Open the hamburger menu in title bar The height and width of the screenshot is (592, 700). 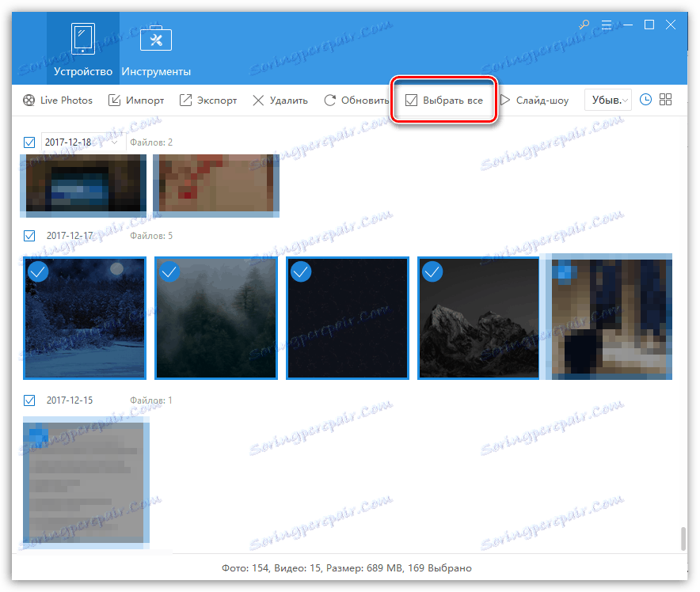(607, 25)
